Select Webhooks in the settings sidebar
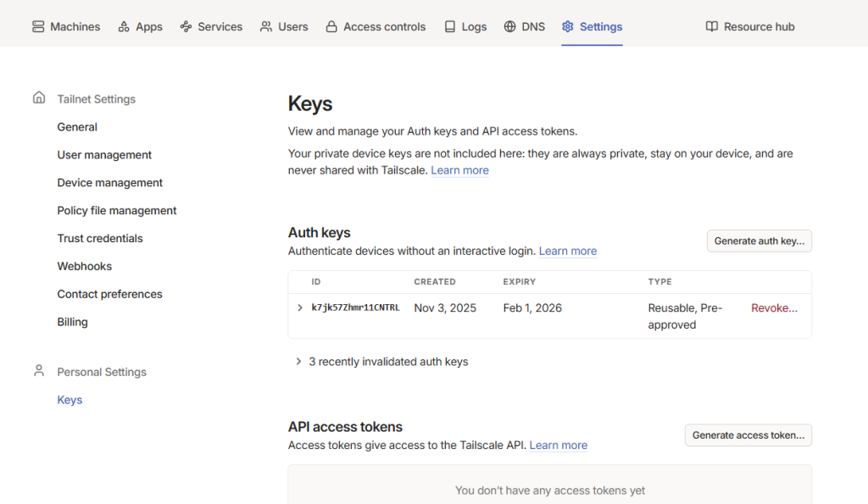The image size is (868, 504). click(85, 267)
